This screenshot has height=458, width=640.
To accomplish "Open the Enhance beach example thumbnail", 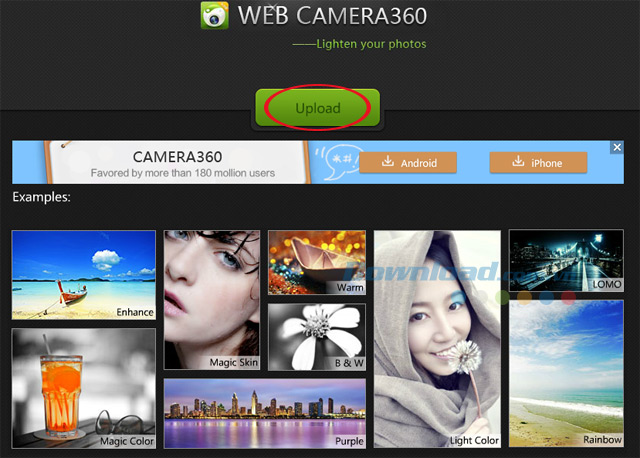I will (84, 275).
